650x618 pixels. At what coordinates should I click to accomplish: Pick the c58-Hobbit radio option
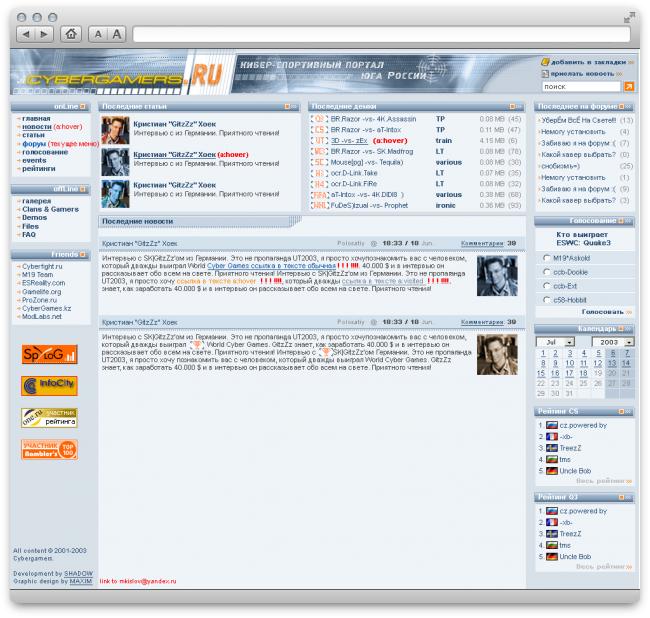(x=546, y=299)
